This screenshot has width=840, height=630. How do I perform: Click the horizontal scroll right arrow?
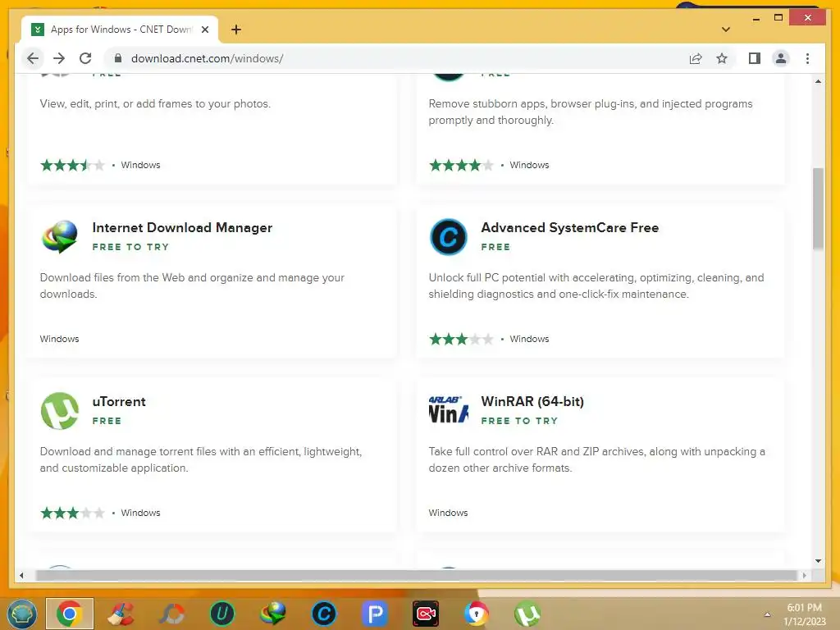pos(804,575)
